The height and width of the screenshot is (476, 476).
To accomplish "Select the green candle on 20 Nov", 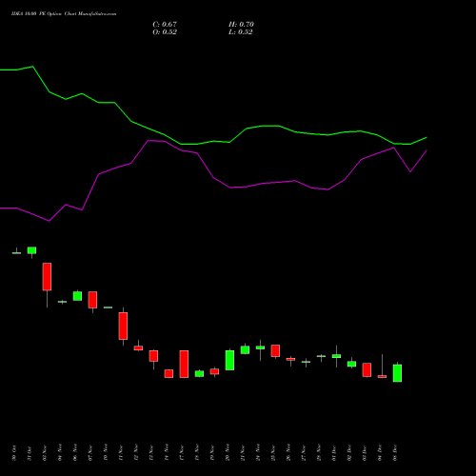I will tap(229, 360).
